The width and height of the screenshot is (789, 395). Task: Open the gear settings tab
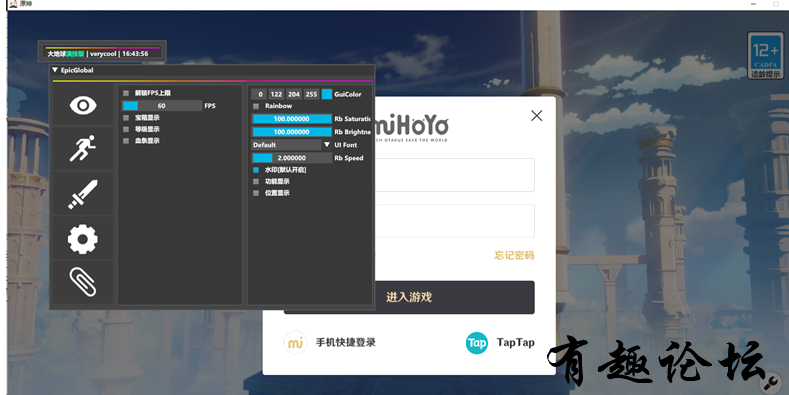tap(83, 239)
